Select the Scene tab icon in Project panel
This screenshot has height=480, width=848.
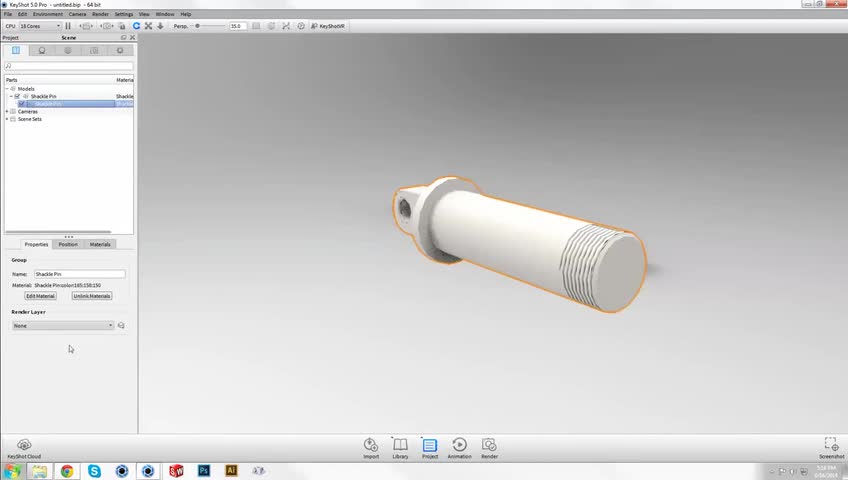(16, 50)
